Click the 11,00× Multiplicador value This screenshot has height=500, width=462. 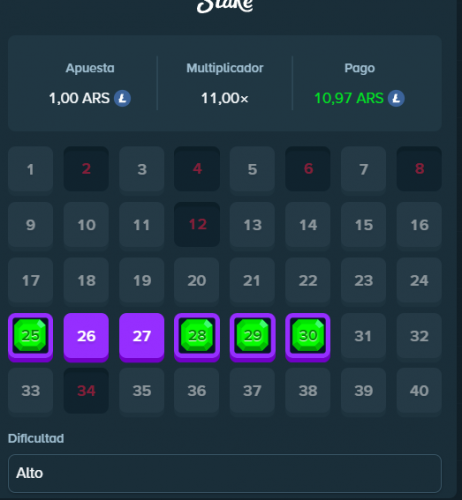pyautogui.click(x=225, y=98)
